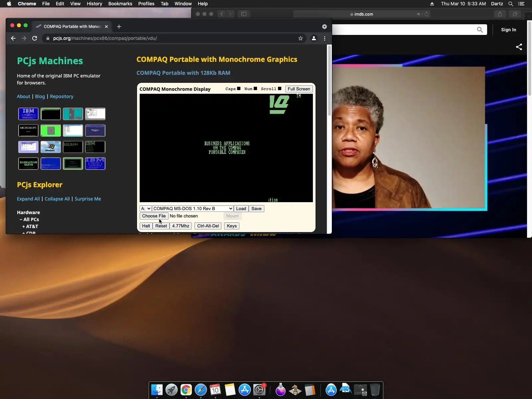Open Control Center list icon in menu bar
The height and width of the screenshot is (399, 532).
pos(521,4)
